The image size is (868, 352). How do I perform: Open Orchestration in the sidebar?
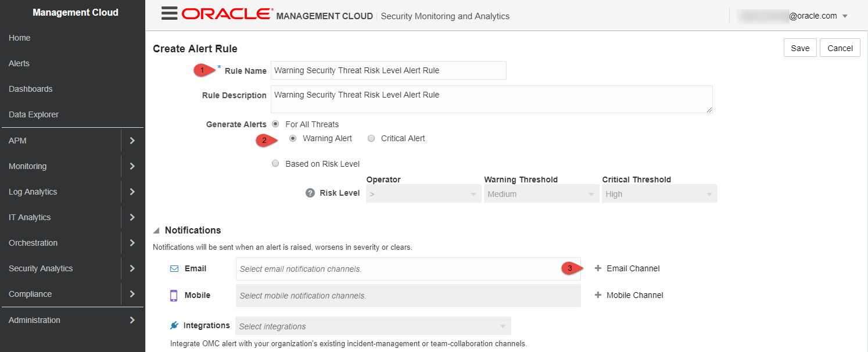pyautogui.click(x=33, y=243)
